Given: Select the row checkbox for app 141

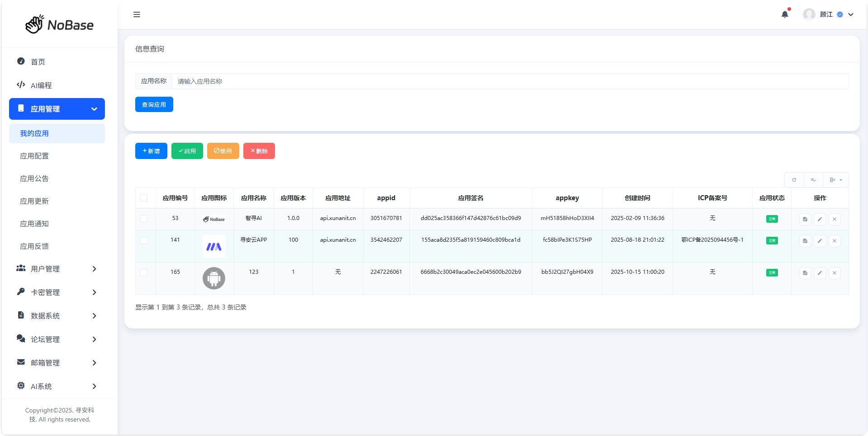Looking at the screenshot, I should (144, 240).
